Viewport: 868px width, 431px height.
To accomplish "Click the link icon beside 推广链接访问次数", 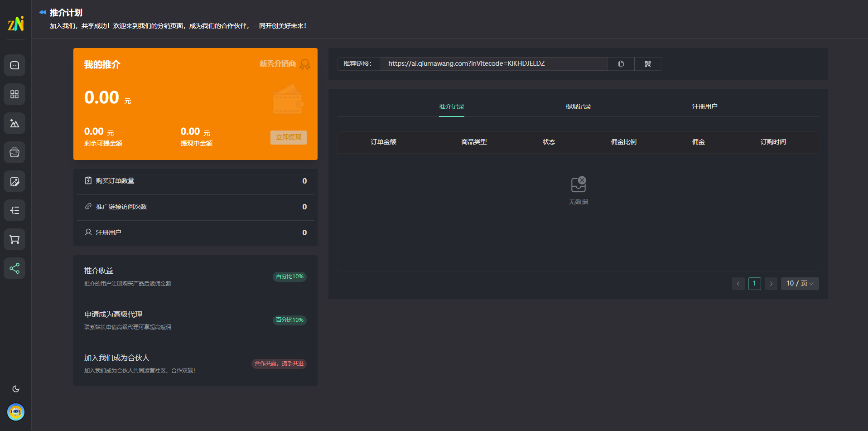I will (88, 206).
